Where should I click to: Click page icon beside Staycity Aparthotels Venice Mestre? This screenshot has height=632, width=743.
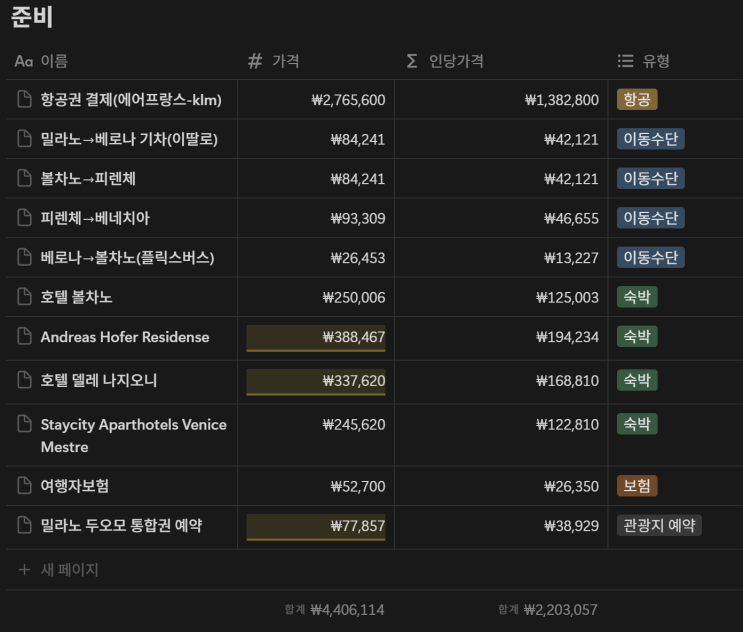pos(25,424)
